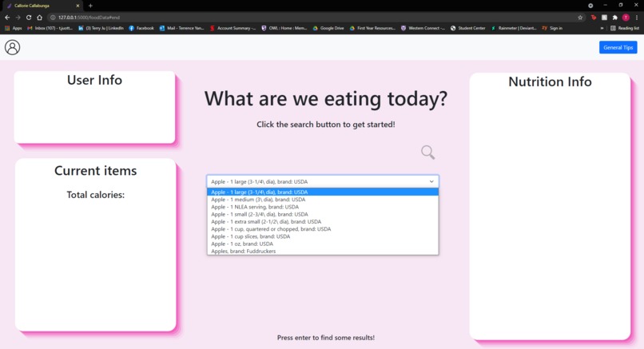Select Apple 1 large (3-1/4 dia) option

323,192
